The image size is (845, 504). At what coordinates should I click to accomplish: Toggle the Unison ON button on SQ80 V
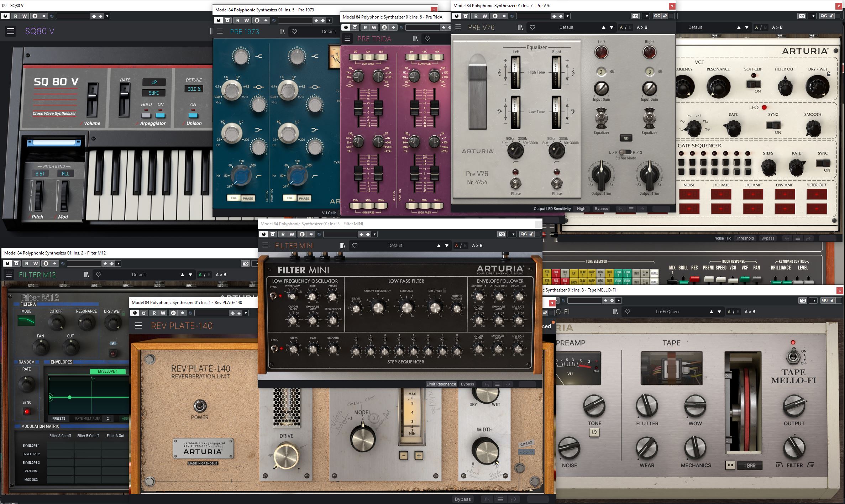(x=193, y=115)
